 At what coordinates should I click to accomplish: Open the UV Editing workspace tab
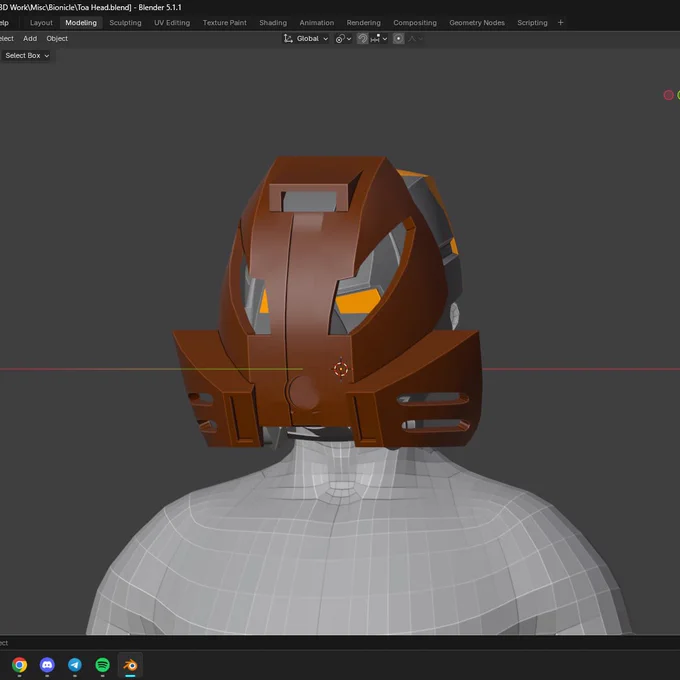point(172,23)
